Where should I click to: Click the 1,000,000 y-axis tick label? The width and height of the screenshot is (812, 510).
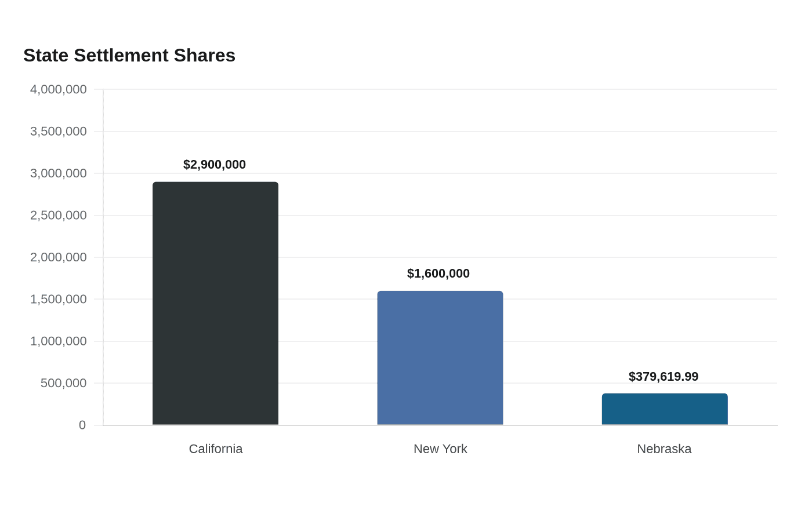click(x=59, y=341)
